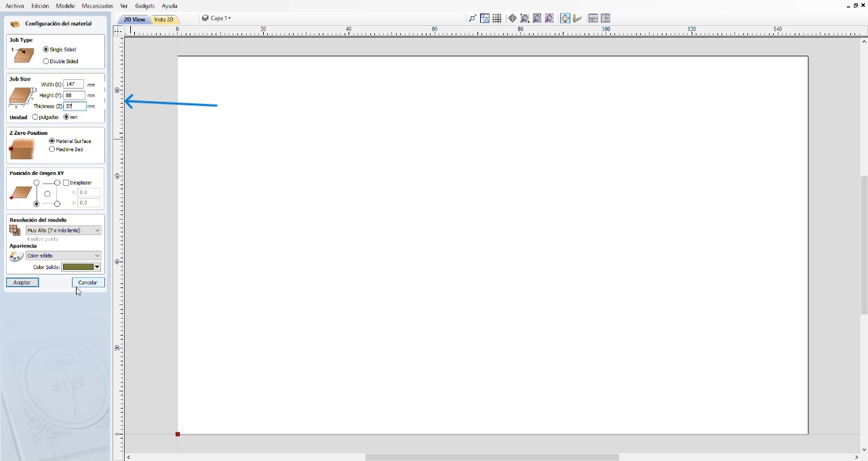The image size is (868, 461).
Task: Choose pulgadas as the unit
Action: (46, 117)
